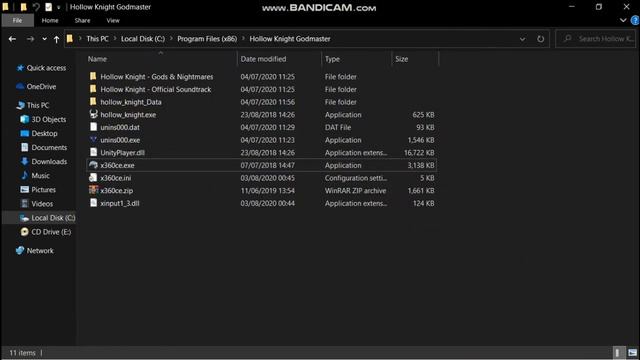Refresh the Hollow Knight Godmaster folder
Screen dimensions: 640x360
(x=540, y=39)
